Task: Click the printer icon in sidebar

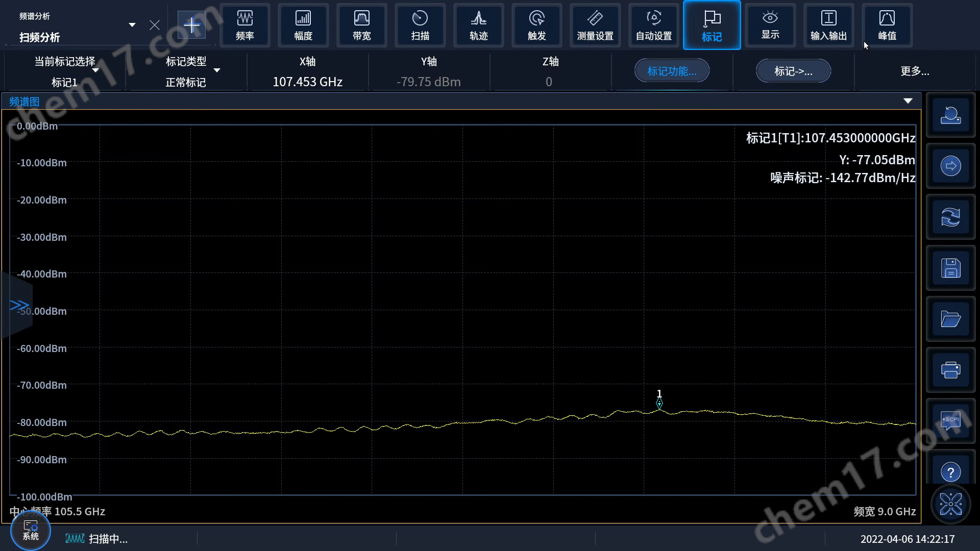Action: point(950,370)
